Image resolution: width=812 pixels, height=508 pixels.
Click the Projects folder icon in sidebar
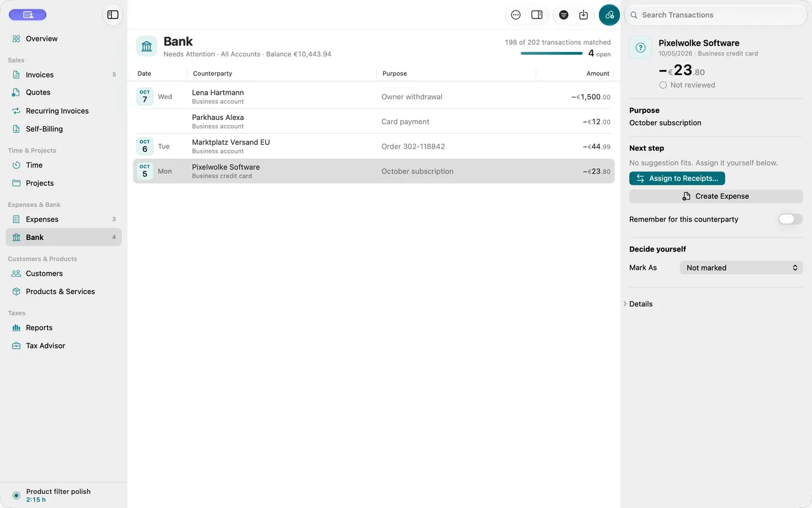click(x=16, y=184)
